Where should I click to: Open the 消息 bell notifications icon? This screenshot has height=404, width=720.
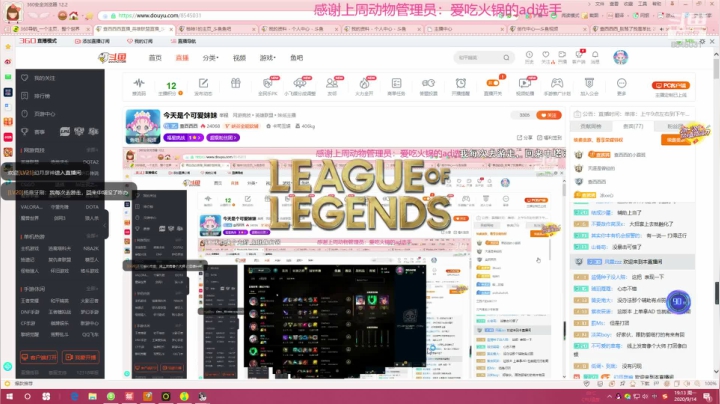tap(595, 57)
